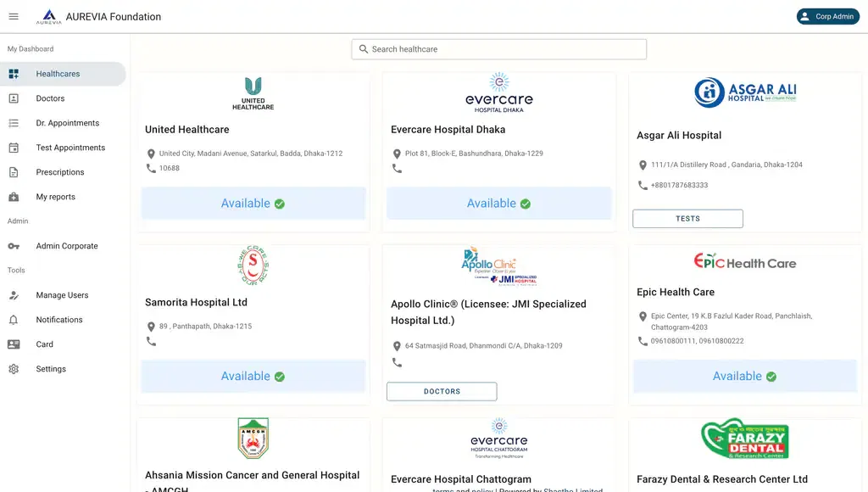
Task: Click the TESTS button for Asgar Ali Hospital
Action: click(x=687, y=219)
